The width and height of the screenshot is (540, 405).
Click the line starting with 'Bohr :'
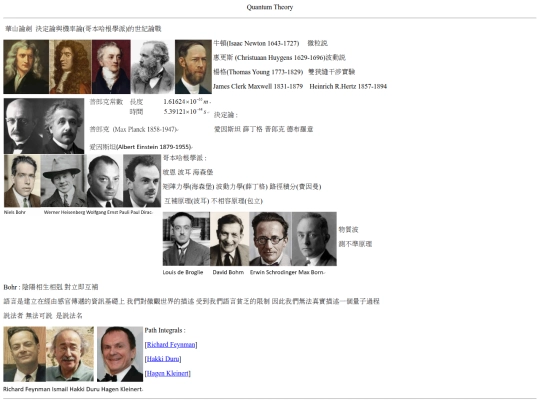51,287
